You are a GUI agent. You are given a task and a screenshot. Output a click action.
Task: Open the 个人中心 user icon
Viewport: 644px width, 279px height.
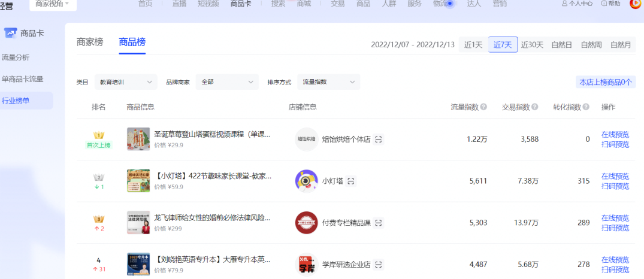pyautogui.click(x=565, y=3)
